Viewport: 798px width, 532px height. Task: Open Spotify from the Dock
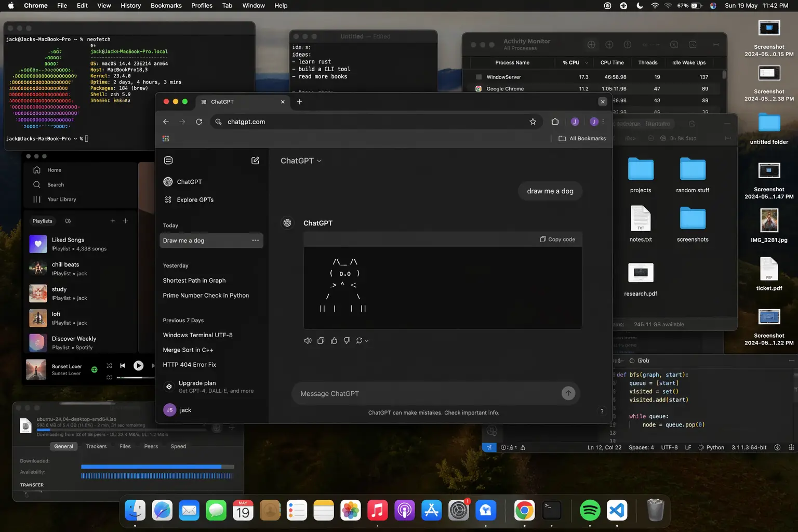pos(590,511)
